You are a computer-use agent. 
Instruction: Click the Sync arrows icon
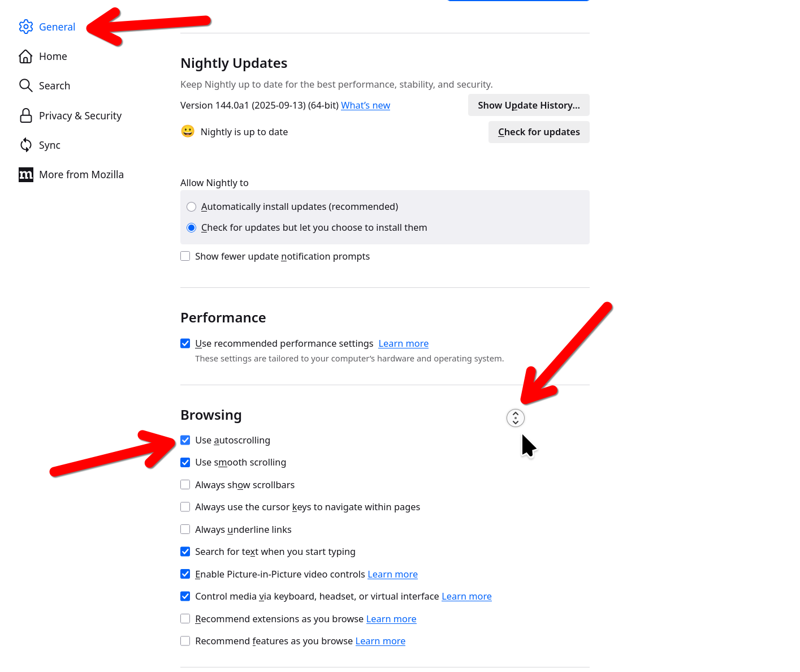25,145
